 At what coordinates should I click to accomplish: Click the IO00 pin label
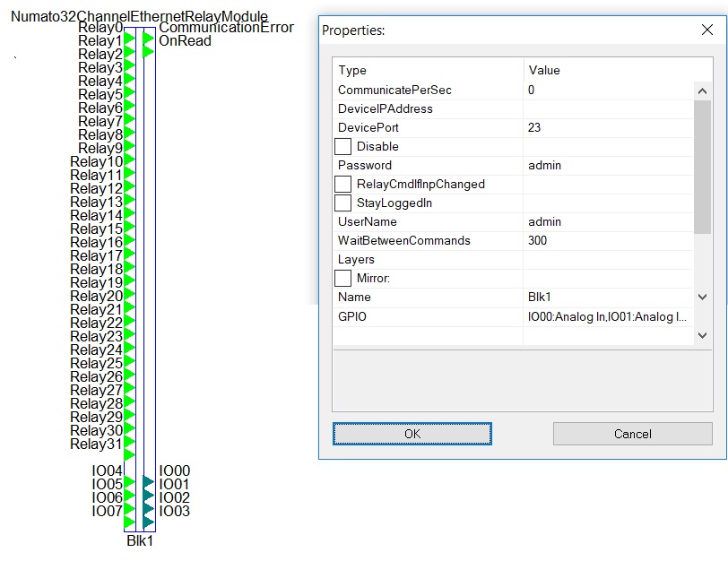[x=175, y=471]
